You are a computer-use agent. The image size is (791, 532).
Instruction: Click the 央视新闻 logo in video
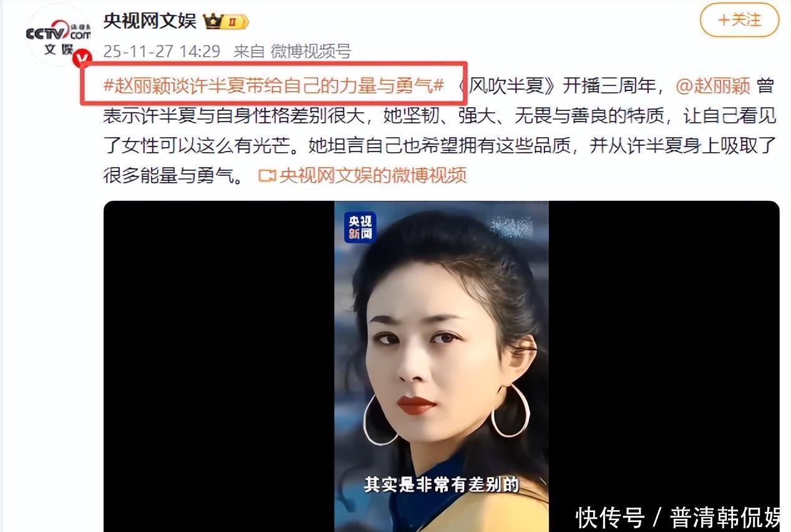[360, 228]
